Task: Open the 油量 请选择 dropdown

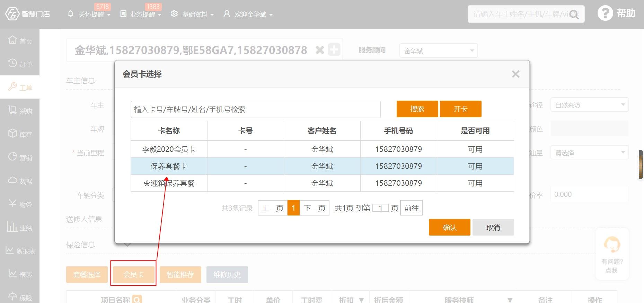Action: (590, 152)
